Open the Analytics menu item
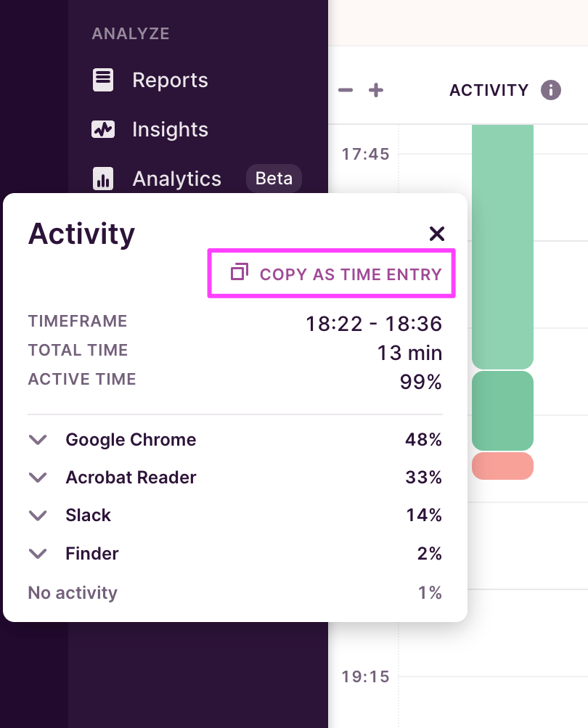 176,179
